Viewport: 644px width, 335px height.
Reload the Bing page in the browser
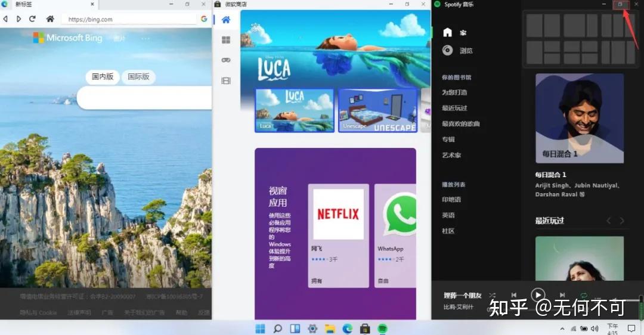(32, 19)
